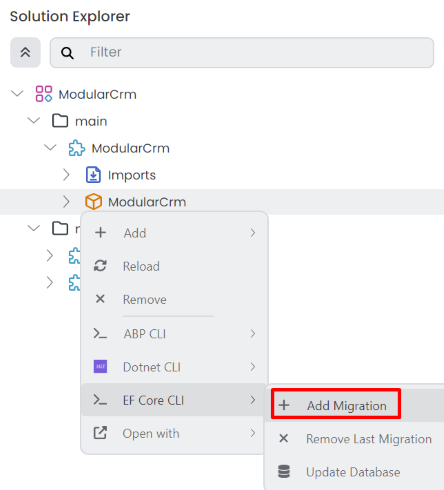Click the search magnifier icon
This screenshot has height=490, width=444.
coord(67,53)
